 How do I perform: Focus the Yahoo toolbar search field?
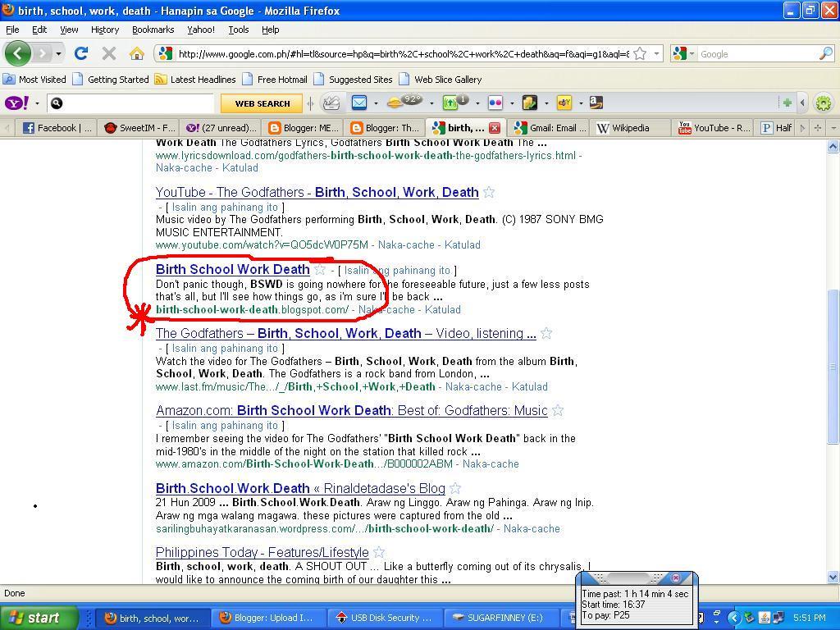tap(130, 103)
